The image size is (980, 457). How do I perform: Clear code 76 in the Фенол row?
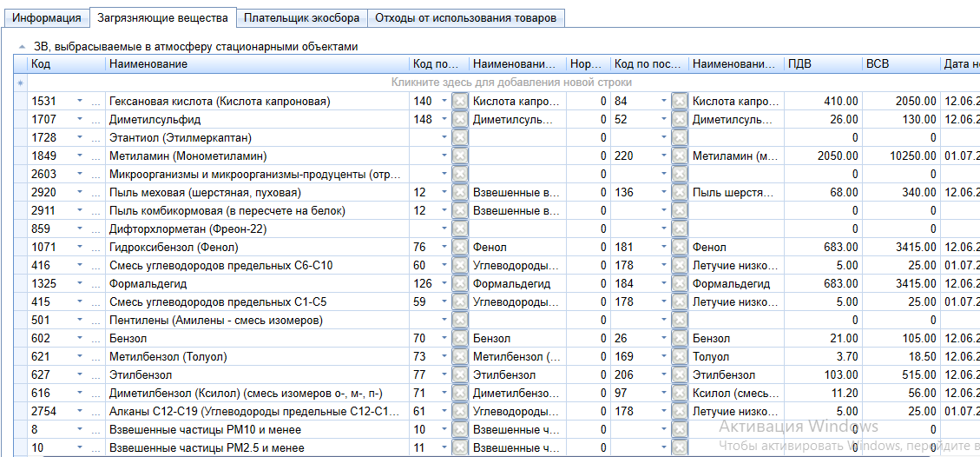pos(460,248)
